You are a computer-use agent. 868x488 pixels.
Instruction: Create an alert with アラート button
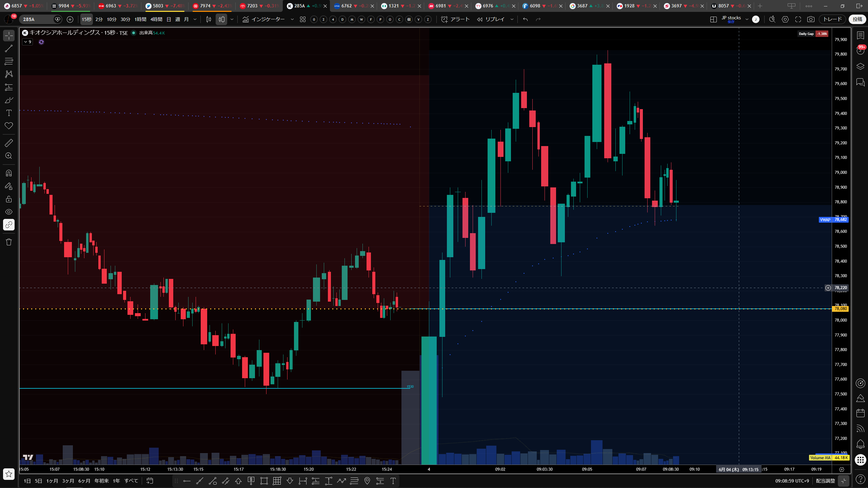(x=455, y=19)
